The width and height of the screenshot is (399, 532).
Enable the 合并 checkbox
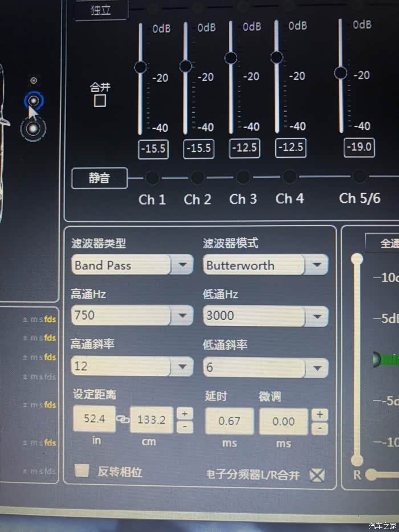(100, 101)
